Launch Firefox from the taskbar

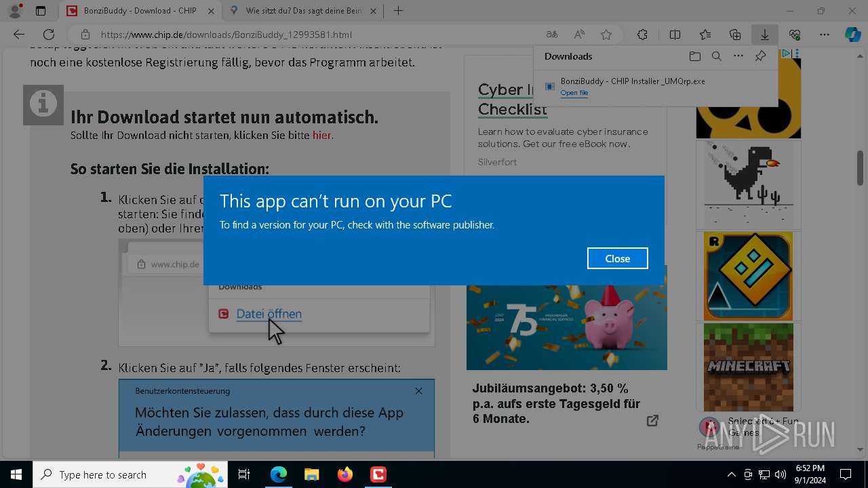coord(345,474)
